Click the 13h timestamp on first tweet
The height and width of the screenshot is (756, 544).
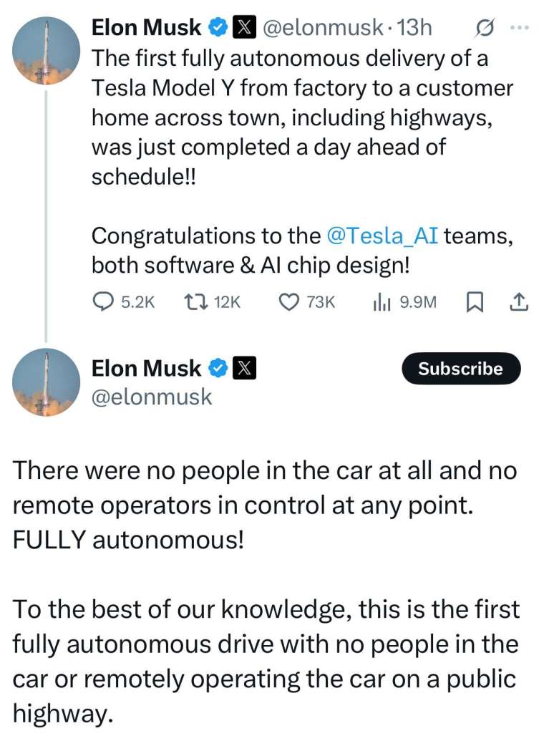413,28
